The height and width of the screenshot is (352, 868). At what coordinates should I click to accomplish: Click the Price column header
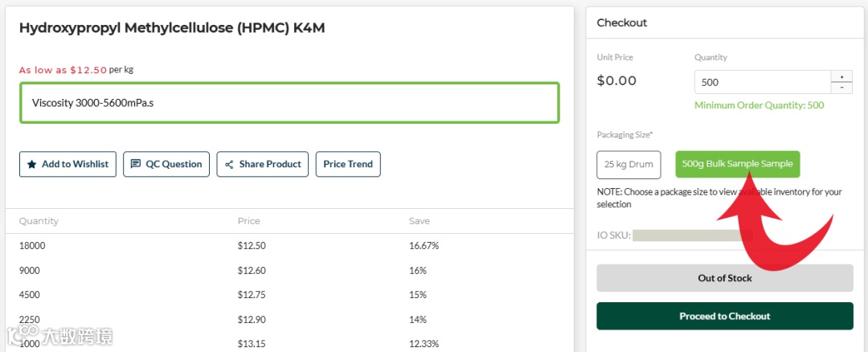click(249, 221)
